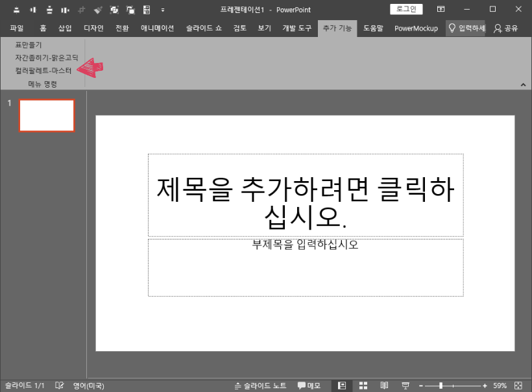Viewport: 532px width, 392px height.
Task: Click the 영어(미국) language indicator
Action: click(x=88, y=386)
